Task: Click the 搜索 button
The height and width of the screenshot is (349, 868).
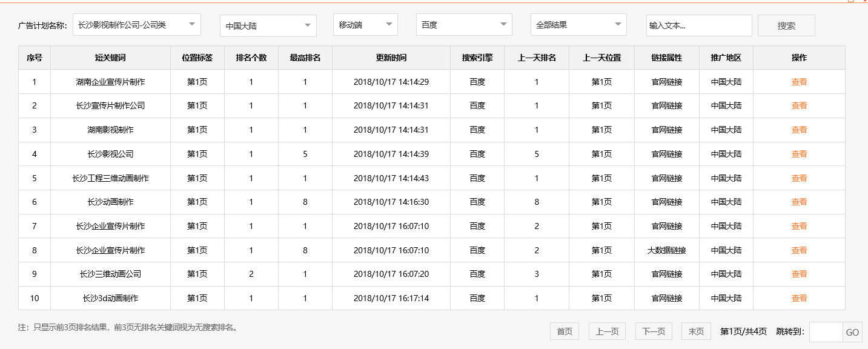Action: pos(786,25)
